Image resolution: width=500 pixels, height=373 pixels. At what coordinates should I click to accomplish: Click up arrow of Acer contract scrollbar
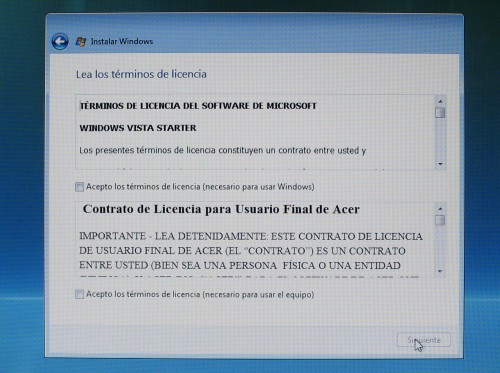click(x=440, y=209)
